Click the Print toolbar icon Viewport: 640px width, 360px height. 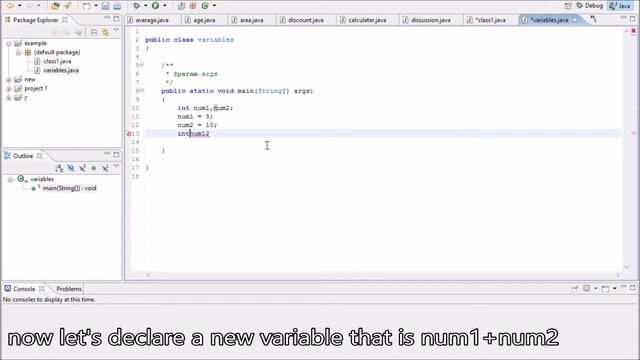click(x=117, y=6)
